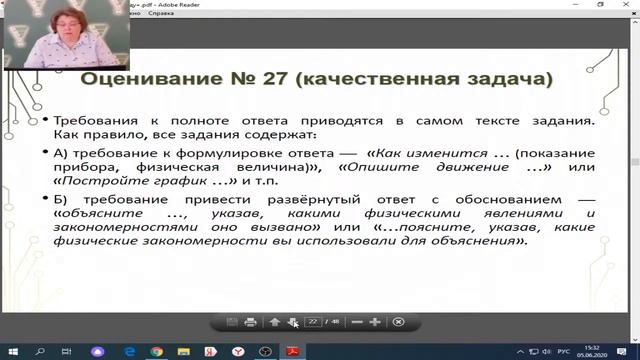Click the text "Как изменится"
This screenshot has width=640, height=360.
point(431,153)
